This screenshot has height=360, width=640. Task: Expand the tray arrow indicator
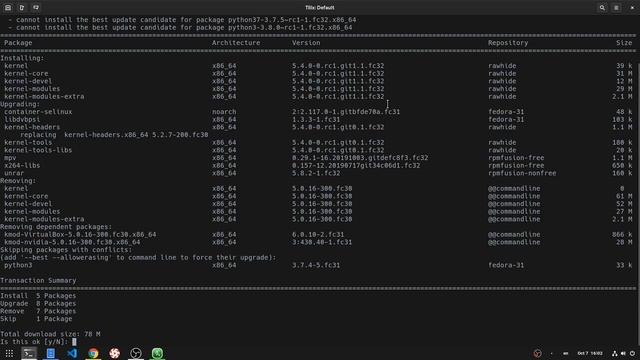click(551, 353)
